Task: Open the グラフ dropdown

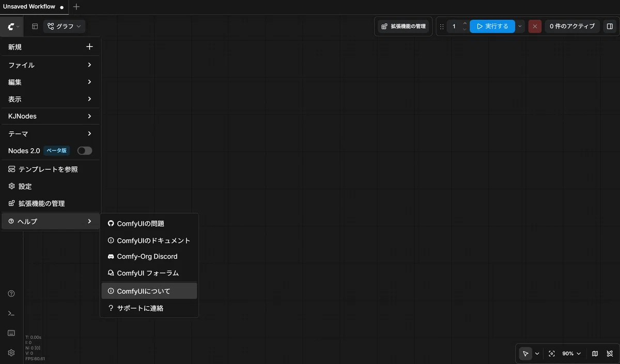Action: (65, 26)
